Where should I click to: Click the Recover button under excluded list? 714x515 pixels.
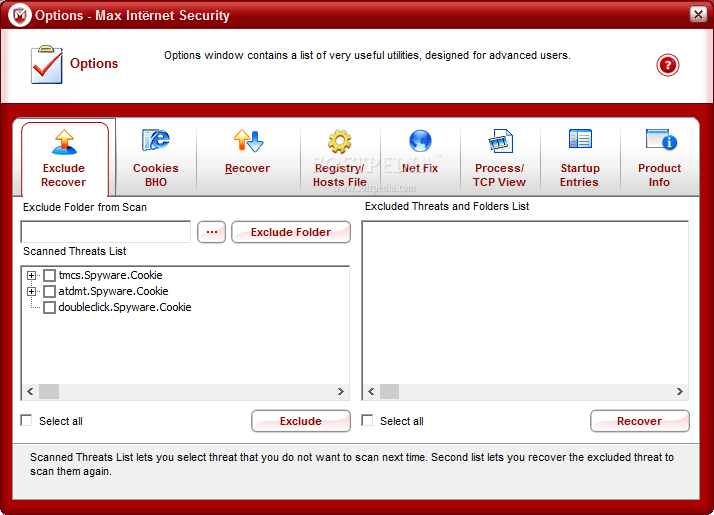[640, 421]
